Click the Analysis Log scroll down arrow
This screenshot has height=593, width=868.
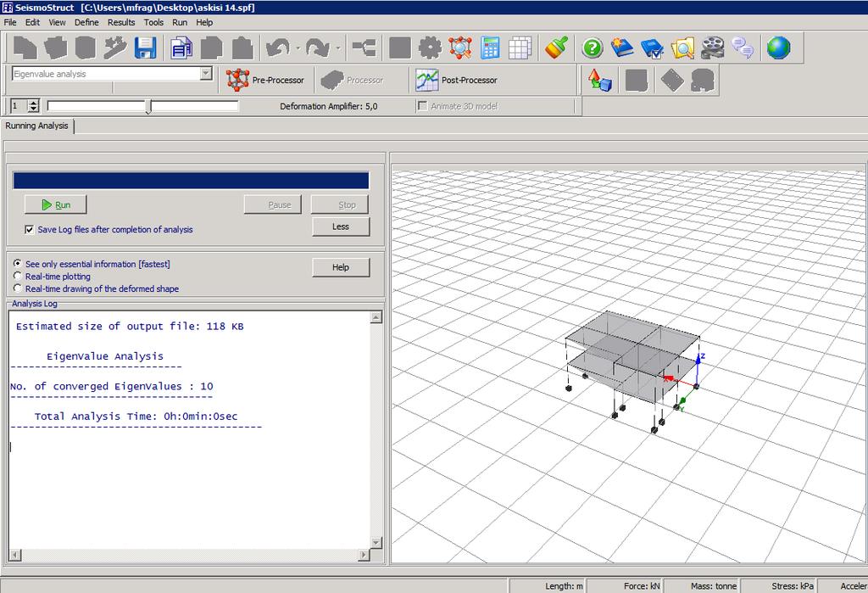pos(376,543)
